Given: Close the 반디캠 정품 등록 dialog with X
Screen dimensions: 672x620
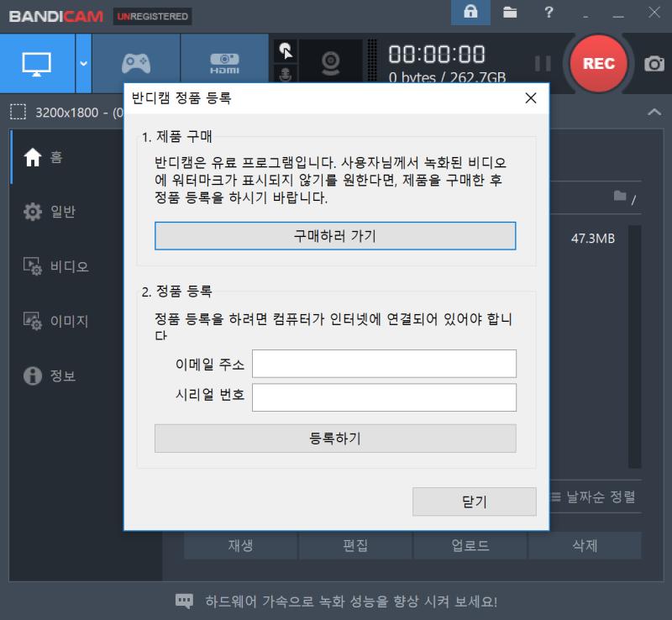Looking at the screenshot, I should coord(531,98).
